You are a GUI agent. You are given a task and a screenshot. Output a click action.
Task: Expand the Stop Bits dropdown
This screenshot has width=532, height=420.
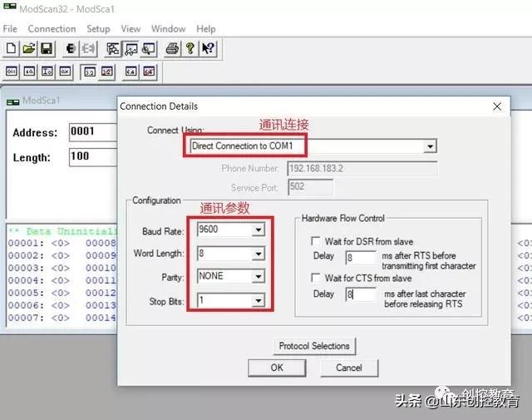[258, 300]
